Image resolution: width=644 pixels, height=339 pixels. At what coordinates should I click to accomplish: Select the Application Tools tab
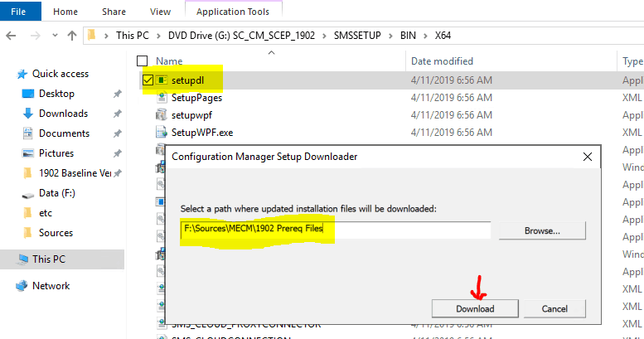(x=233, y=12)
